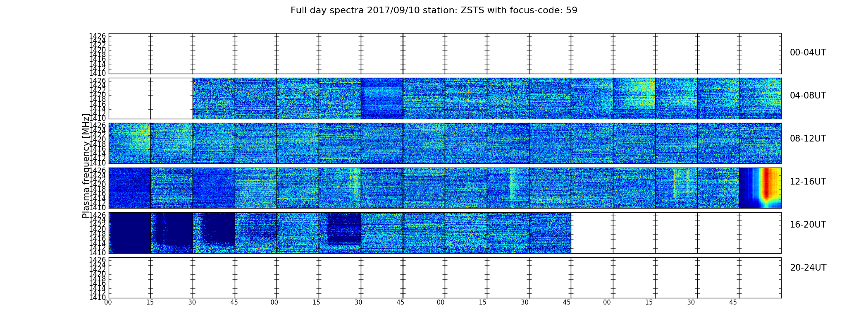868x331 pixels.
Task: Click the empty plot area of the 20-24UT row
Action: click(x=445, y=278)
